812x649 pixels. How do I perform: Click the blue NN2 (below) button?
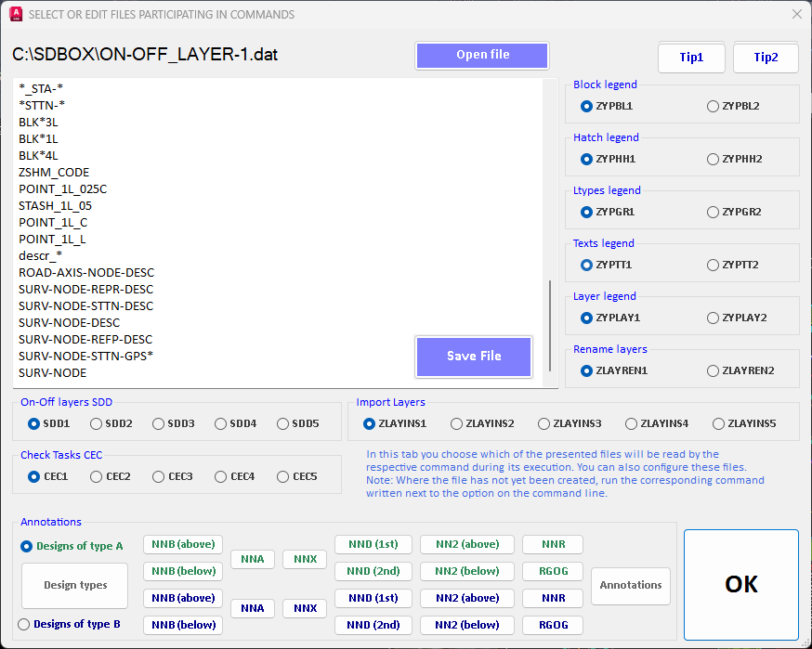coord(467,625)
